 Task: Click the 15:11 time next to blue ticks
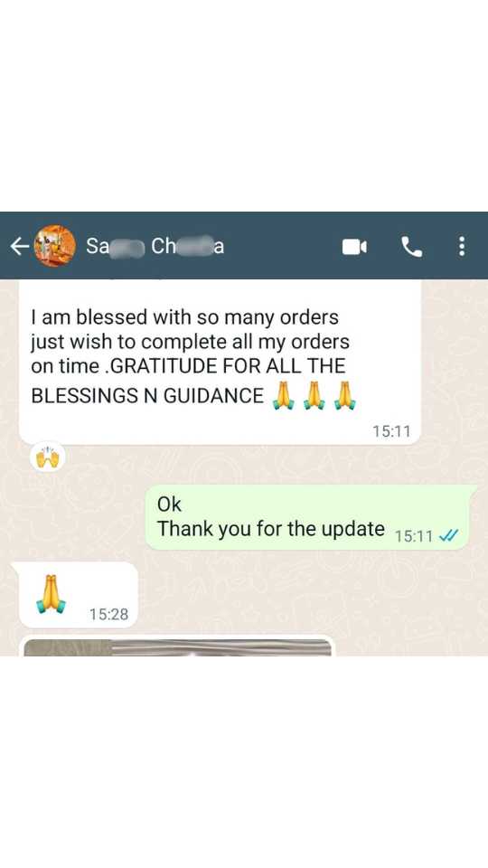coord(414,536)
